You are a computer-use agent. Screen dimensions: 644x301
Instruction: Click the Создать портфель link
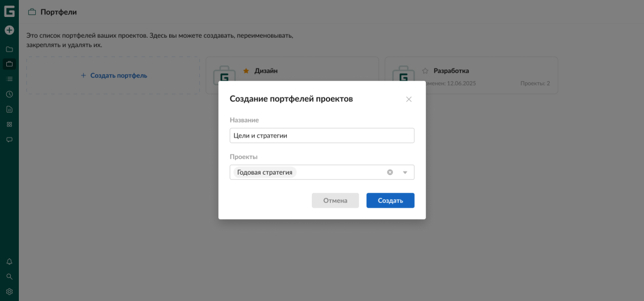(x=114, y=75)
